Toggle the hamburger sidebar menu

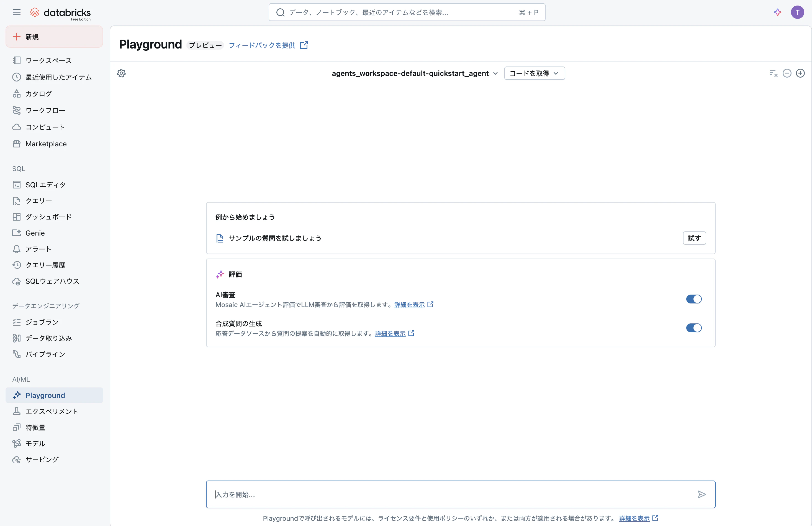tap(16, 13)
